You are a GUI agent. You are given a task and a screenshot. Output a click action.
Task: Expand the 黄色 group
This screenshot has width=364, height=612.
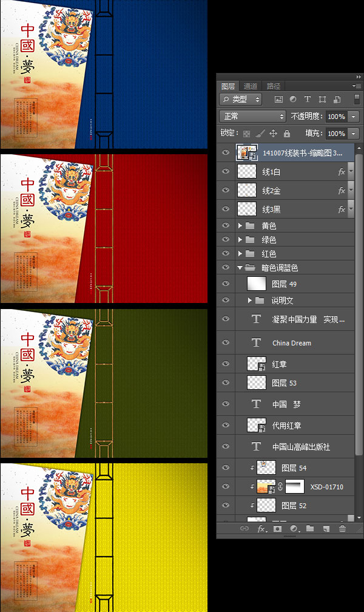coord(240,226)
